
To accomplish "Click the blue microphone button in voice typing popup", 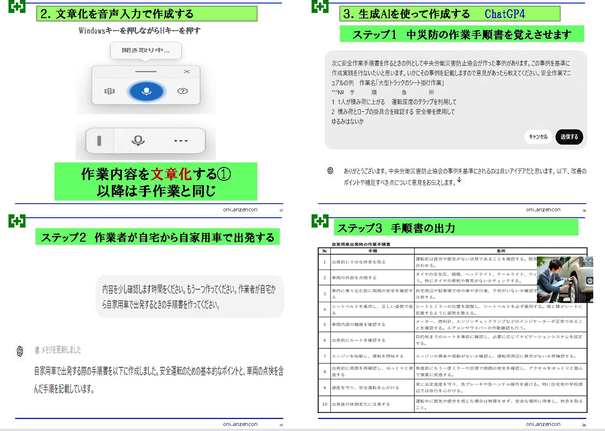I will 146,91.
